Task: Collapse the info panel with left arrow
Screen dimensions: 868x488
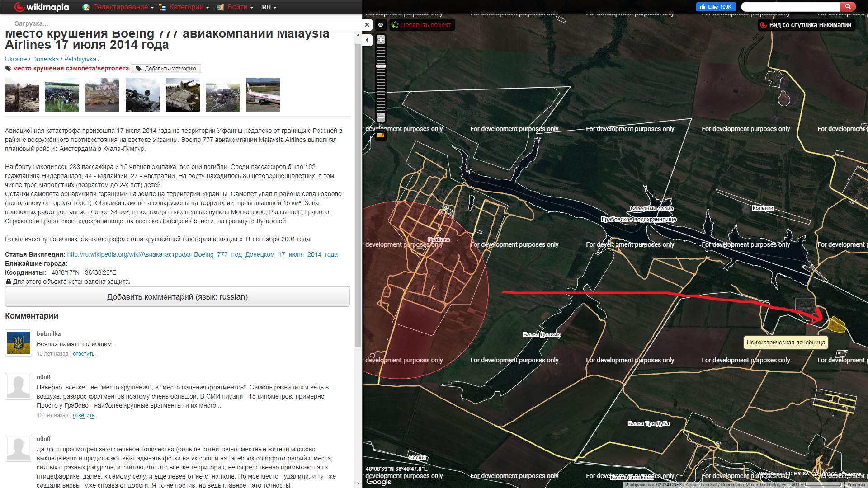Action: [x=367, y=40]
